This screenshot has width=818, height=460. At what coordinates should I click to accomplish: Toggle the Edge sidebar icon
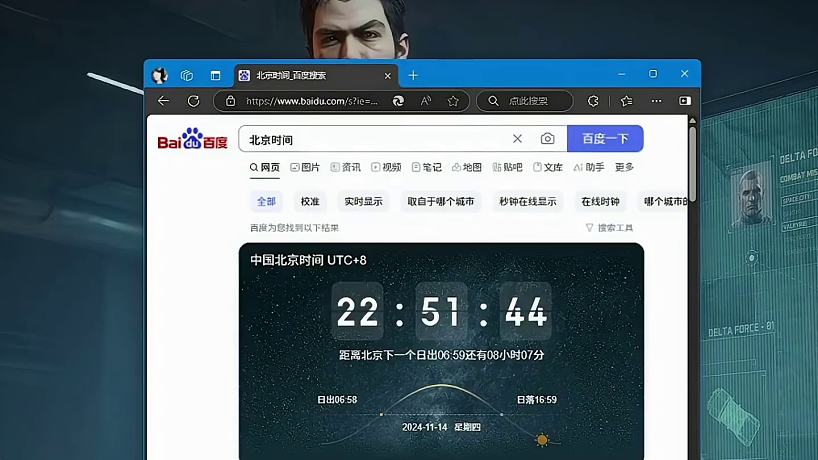pyautogui.click(x=685, y=101)
